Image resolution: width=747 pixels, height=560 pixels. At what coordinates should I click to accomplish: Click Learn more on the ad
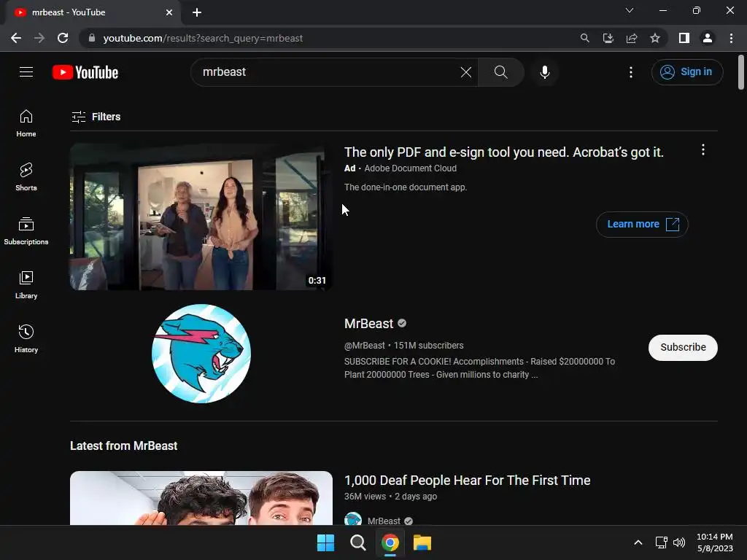(642, 225)
